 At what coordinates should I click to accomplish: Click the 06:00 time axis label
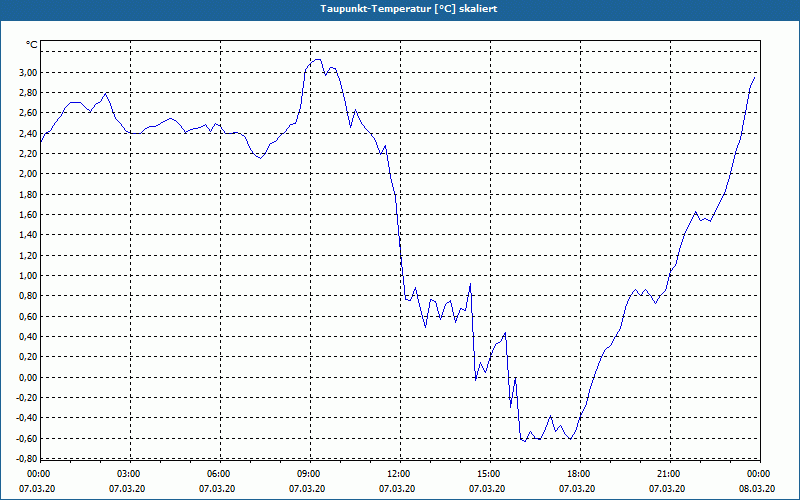(220, 474)
